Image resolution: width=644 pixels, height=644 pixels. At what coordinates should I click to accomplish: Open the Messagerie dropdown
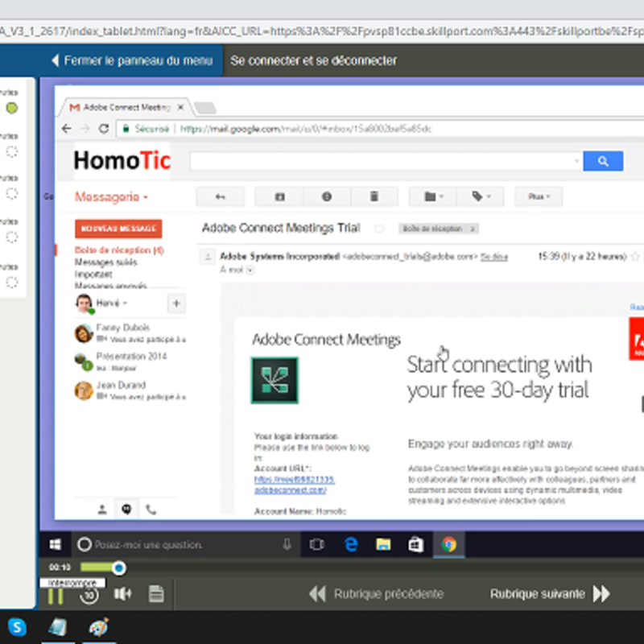[x=111, y=197]
